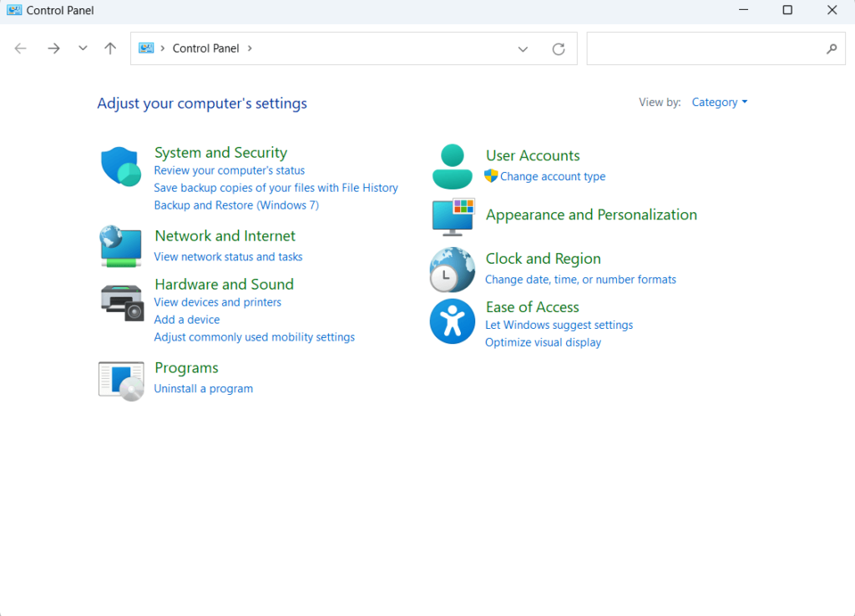Refresh the Control Panel address bar
Screen dimensions: 855x616
(x=559, y=49)
